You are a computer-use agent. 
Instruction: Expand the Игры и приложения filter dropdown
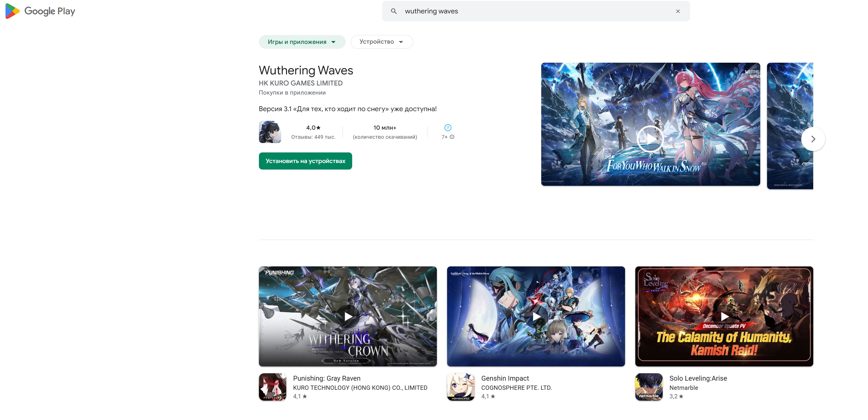[x=302, y=42]
